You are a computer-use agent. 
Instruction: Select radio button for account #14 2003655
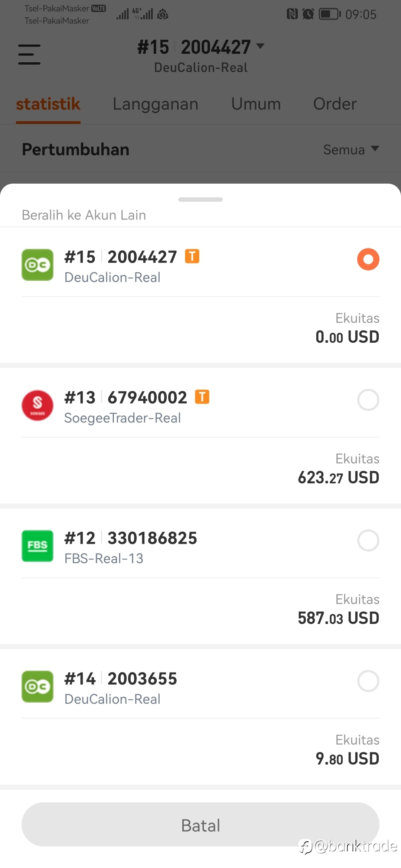[368, 681]
